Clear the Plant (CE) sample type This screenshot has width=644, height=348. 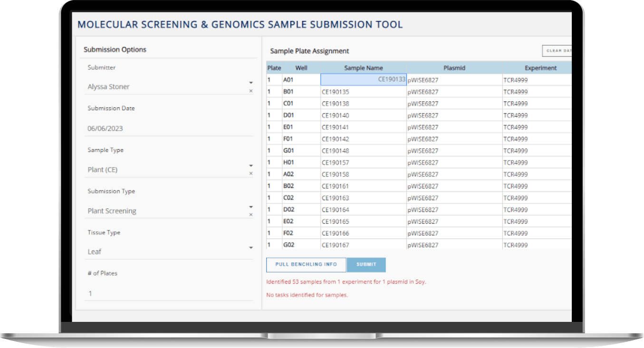[x=251, y=174]
